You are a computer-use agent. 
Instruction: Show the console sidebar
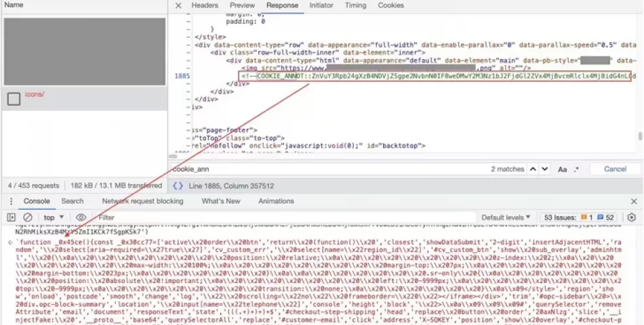click(x=11, y=217)
